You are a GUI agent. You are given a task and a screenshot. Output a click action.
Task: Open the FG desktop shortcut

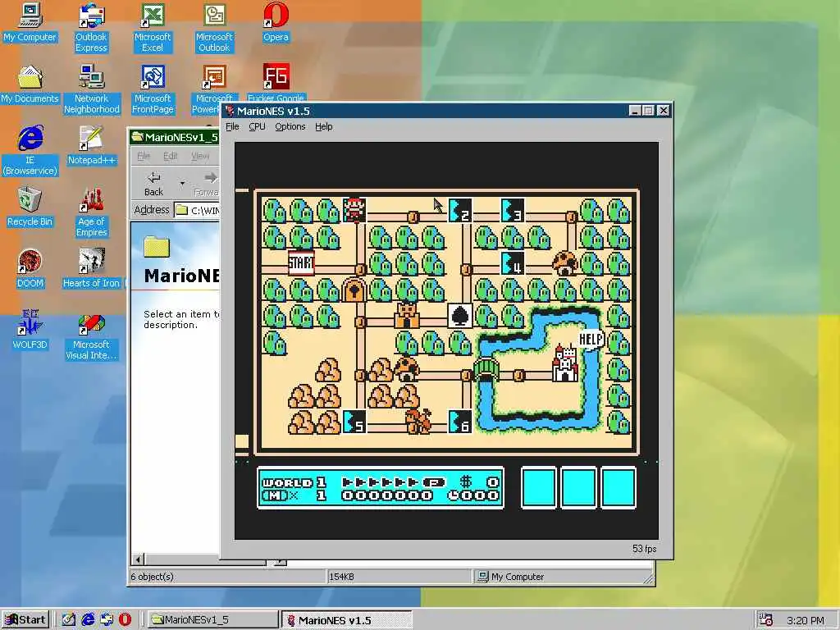(x=276, y=83)
